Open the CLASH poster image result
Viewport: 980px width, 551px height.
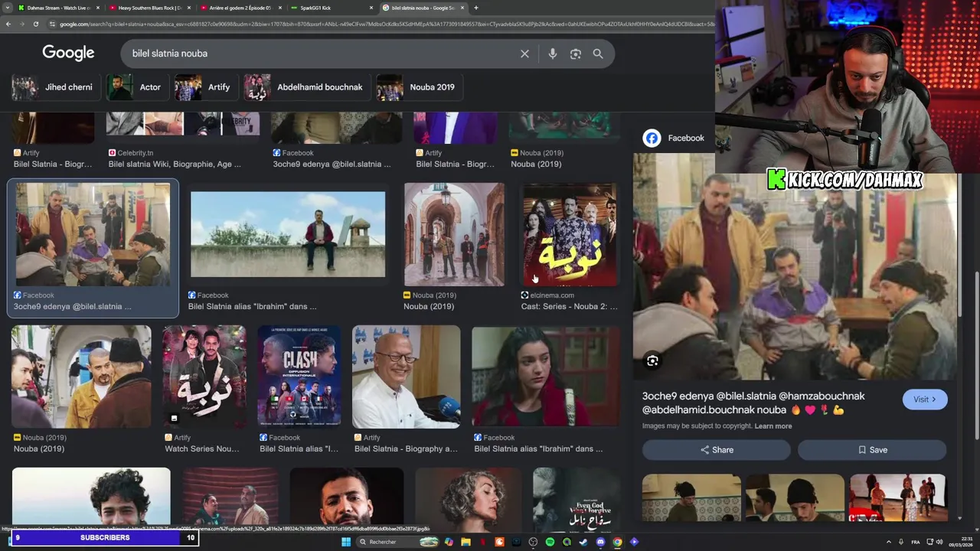click(299, 377)
